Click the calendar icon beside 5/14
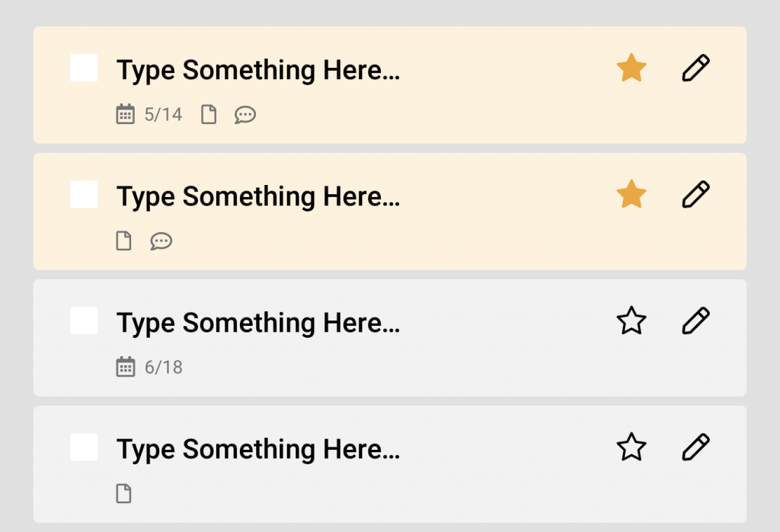Viewport: 780px width, 532px height. [x=125, y=114]
